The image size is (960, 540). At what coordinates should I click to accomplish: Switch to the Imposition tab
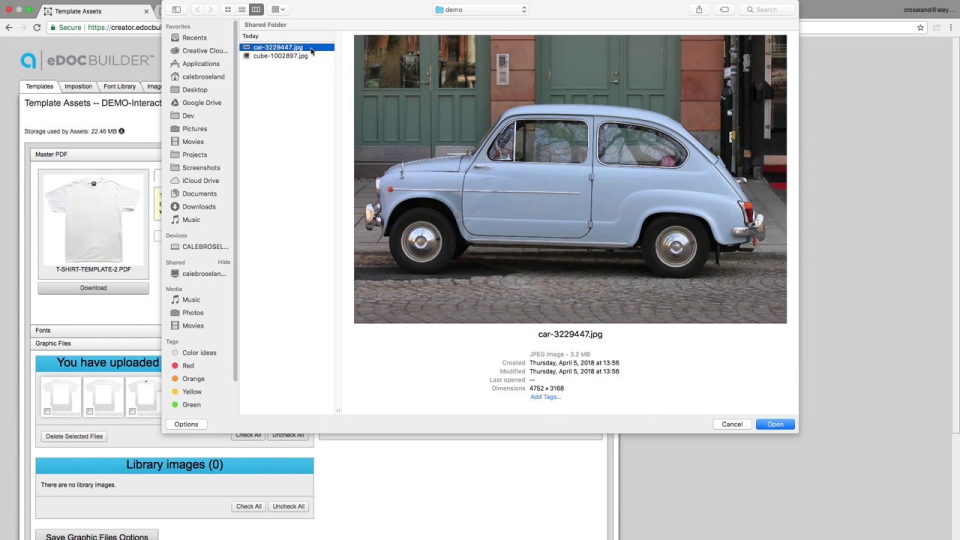[78, 87]
